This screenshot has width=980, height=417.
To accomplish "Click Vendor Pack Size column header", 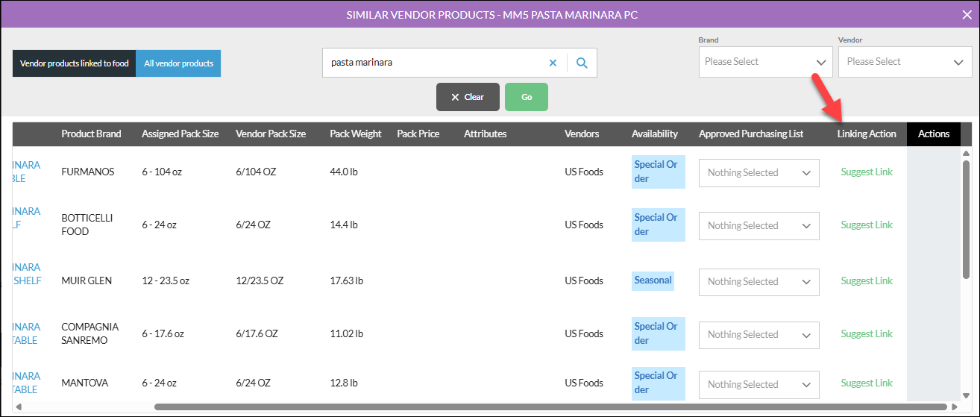I will pos(271,134).
